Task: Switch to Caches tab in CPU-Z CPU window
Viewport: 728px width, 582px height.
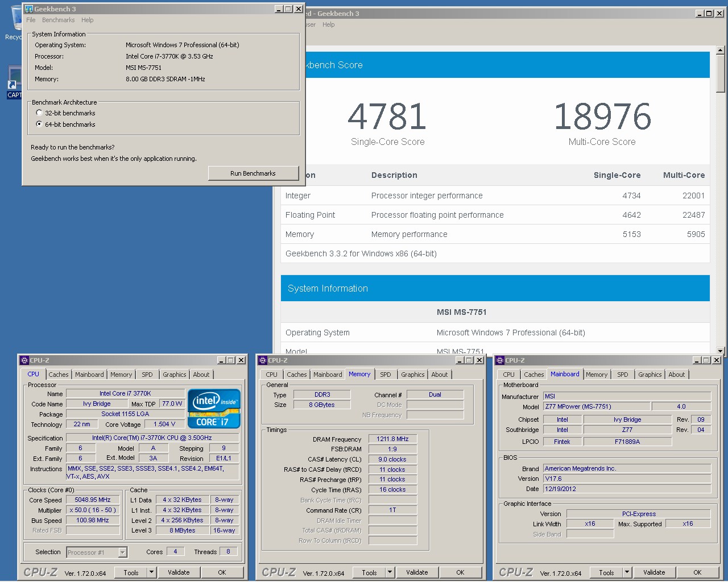Action: click(58, 375)
